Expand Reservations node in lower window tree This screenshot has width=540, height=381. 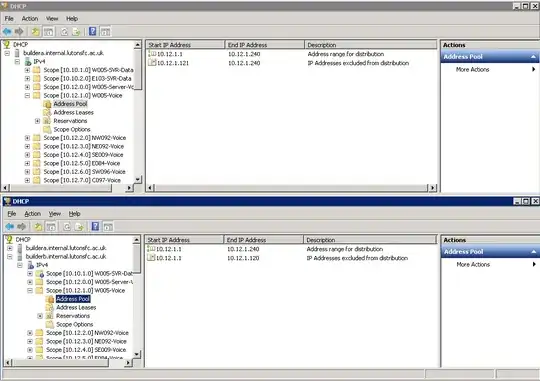click(x=40, y=316)
